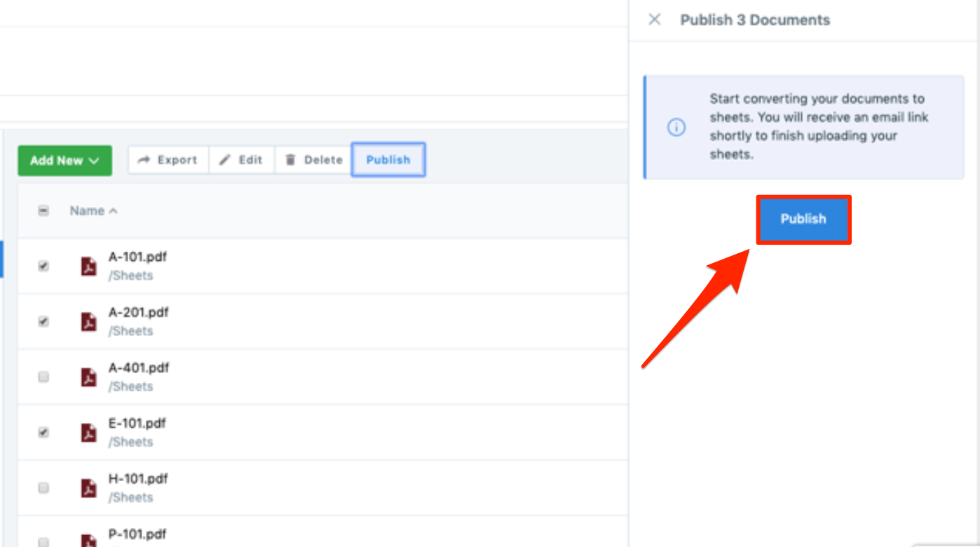Click the PDF icon for A-201.pdf
Viewport: 980px width, 547px height.
(x=88, y=322)
